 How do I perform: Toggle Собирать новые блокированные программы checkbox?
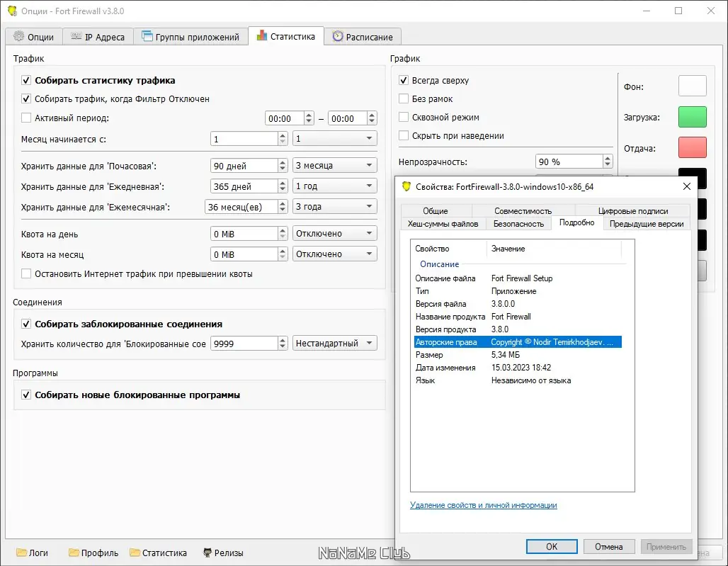click(26, 395)
